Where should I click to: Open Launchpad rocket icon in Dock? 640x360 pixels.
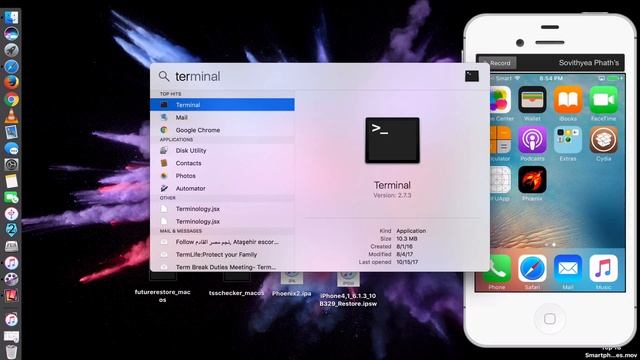[x=11, y=50]
